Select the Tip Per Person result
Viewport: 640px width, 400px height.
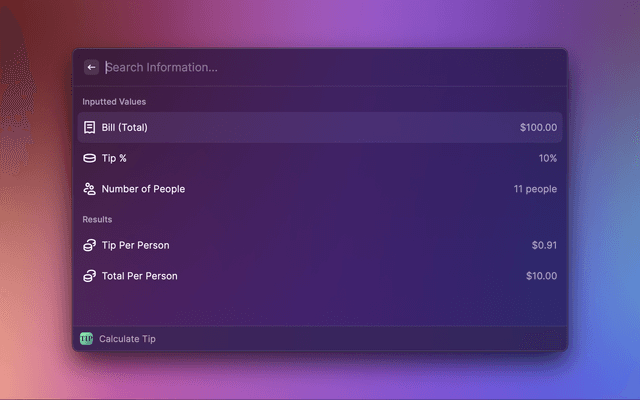[x=135, y=245]
